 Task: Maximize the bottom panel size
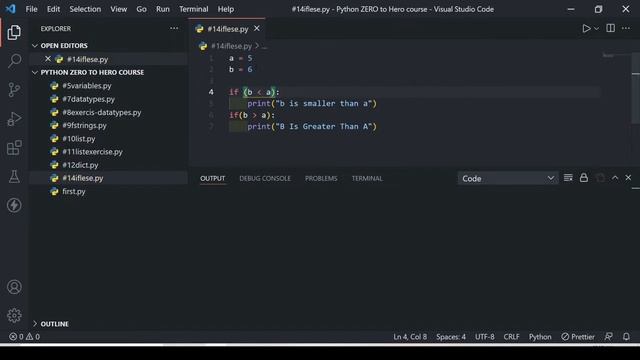click(x=615, y=178)
